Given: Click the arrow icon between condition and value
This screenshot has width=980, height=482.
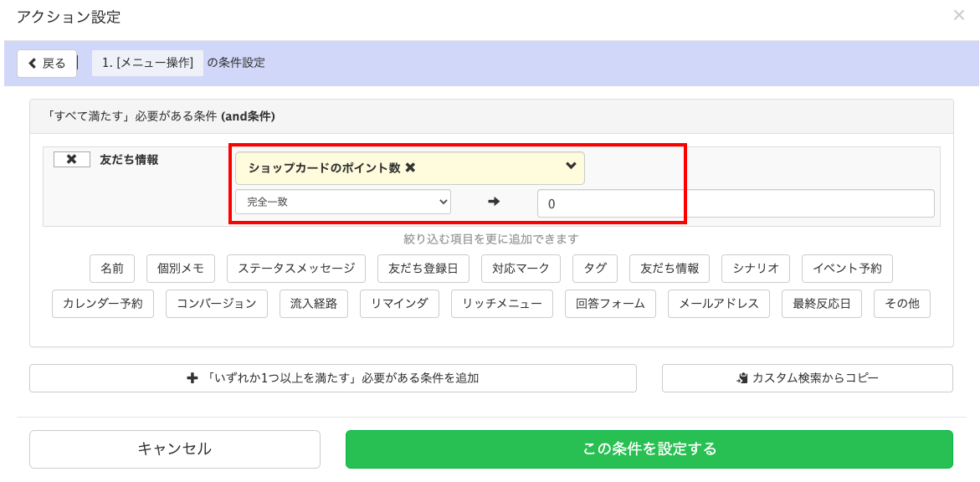Looking at the screenshot, I should click(495, 201).
